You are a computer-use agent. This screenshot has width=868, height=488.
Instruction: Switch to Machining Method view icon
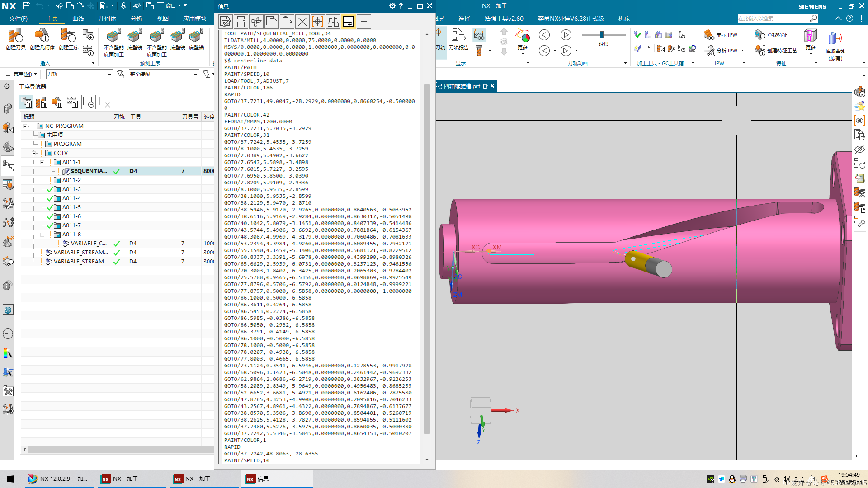pos(72,102)
